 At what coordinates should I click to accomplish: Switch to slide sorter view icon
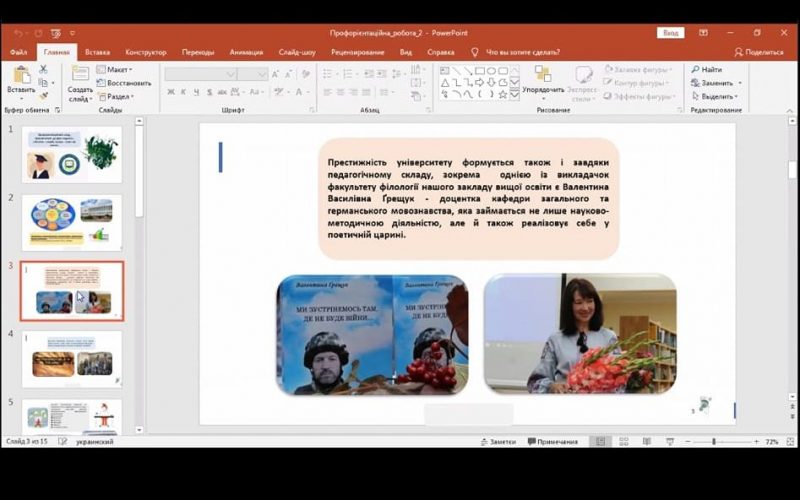[x=620, y=441]
